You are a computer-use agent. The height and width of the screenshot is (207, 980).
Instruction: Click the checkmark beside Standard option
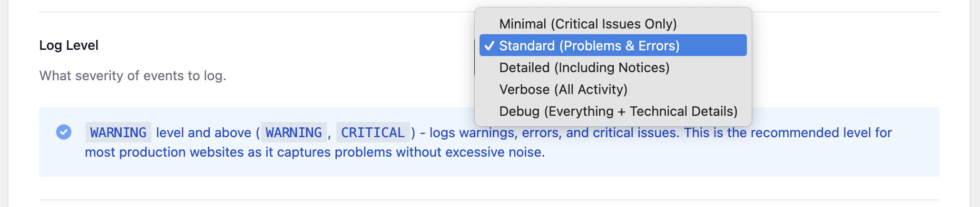(x=489, y=46)
